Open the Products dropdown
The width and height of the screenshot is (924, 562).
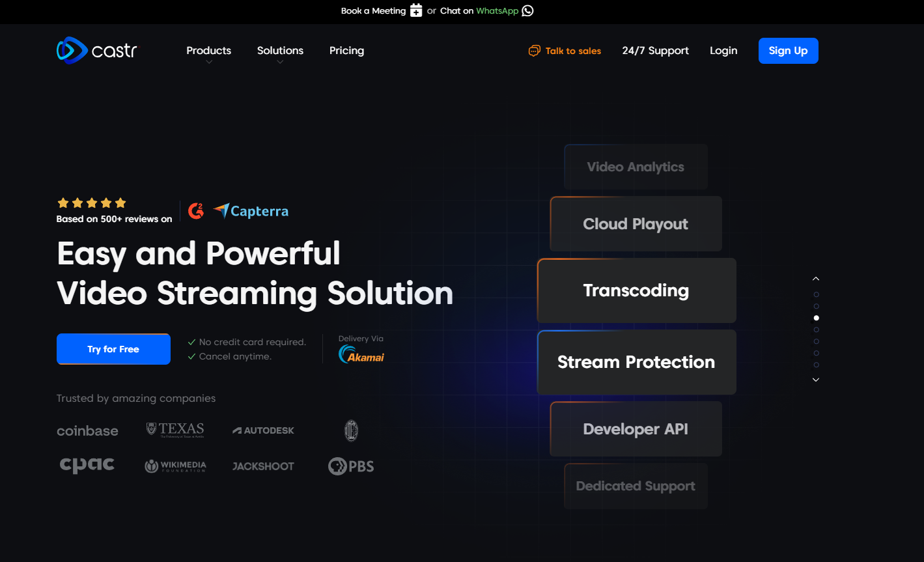208,50
